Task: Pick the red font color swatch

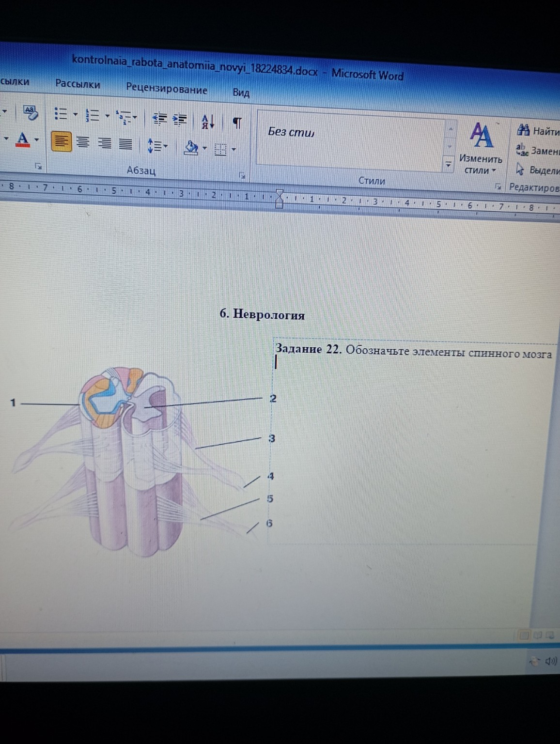Action: coord(22,139)
